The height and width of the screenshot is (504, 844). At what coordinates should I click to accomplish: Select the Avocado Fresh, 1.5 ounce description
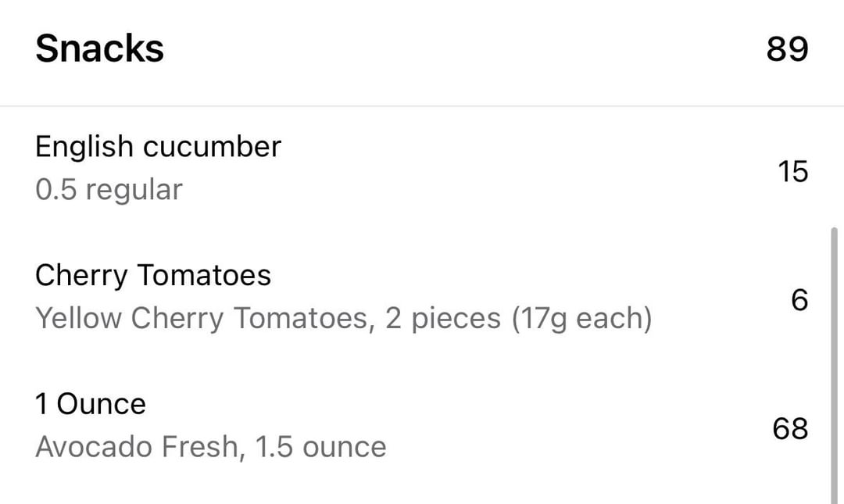point(211,447)
